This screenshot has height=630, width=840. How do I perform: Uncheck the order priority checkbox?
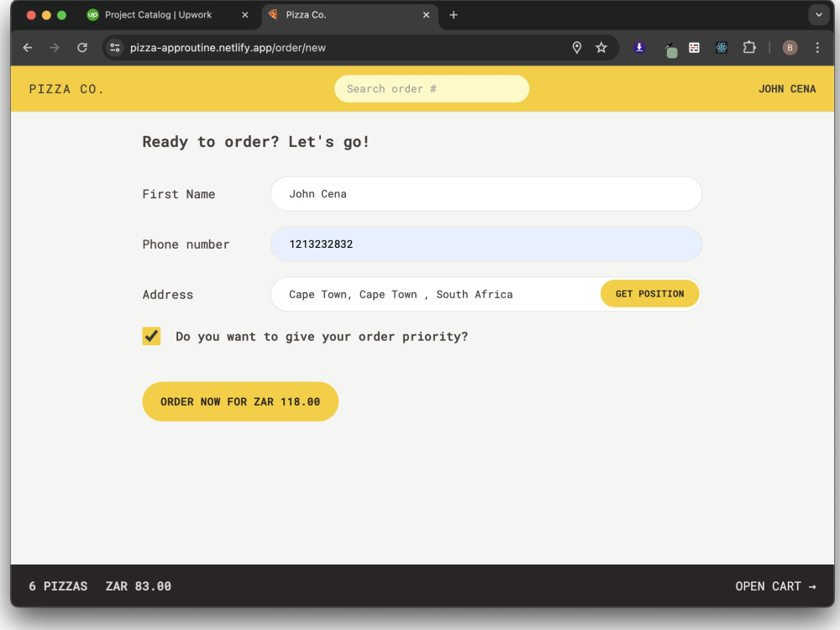pos(151,337)
